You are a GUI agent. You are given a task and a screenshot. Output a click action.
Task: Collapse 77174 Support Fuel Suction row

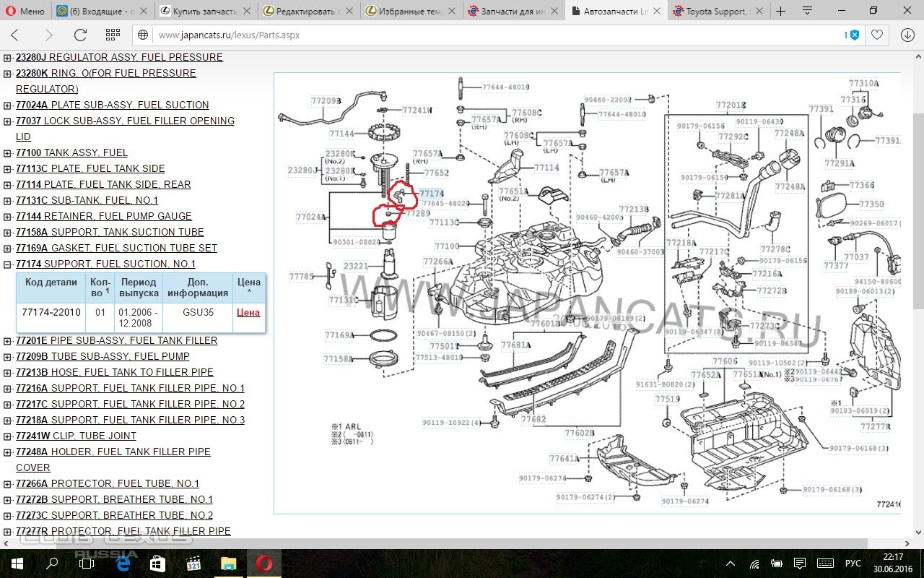(x=7, y=264)
